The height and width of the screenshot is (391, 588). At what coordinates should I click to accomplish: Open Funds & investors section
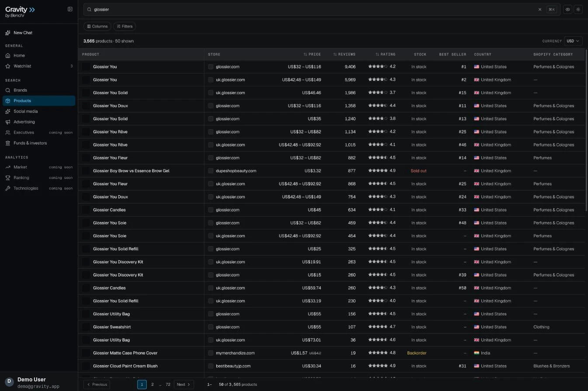point(39,143)
